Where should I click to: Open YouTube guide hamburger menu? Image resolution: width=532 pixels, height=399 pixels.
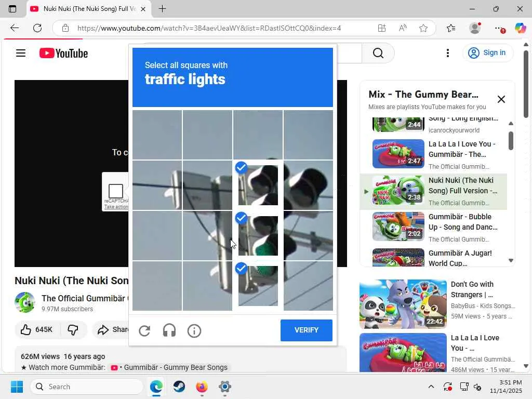pos(21,53)
